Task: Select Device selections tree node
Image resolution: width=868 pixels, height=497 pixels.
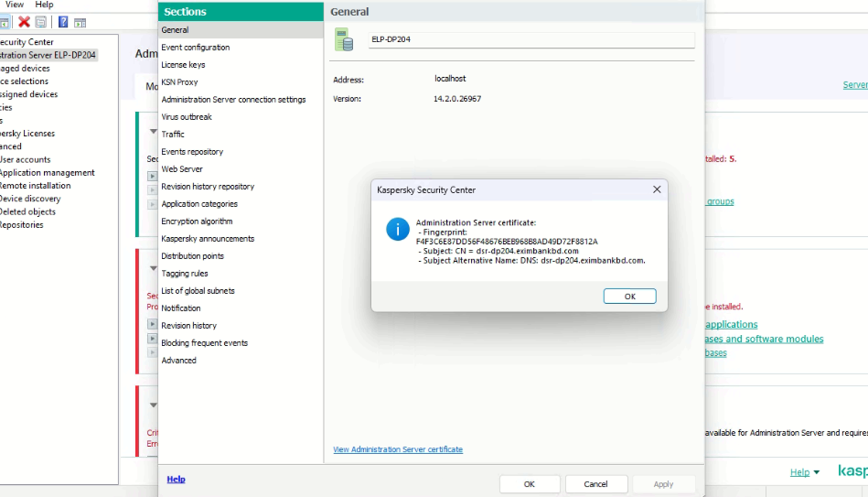Action: click(24, 81)
